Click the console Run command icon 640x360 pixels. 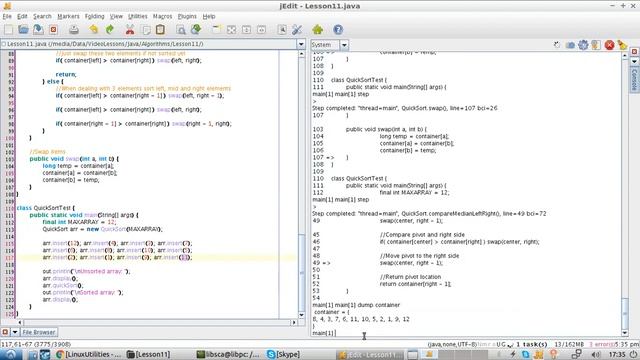pos(558,45)
